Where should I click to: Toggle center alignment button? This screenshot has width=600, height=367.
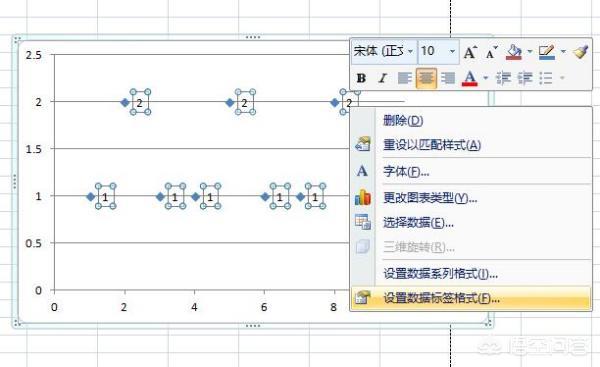tap(426, 78)
